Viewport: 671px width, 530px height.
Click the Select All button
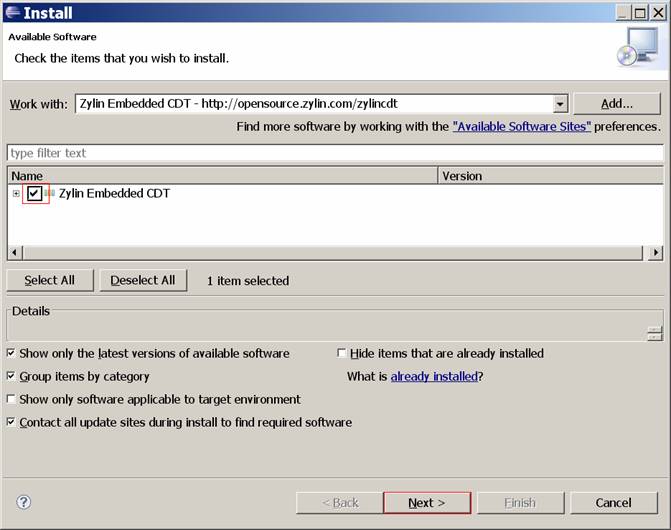coord(50,280)
